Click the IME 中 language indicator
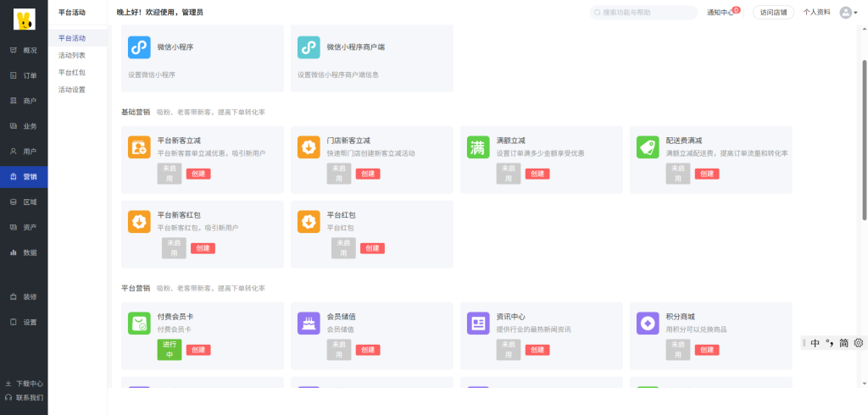Image resolution: width=868 pixels, height=415 pixels. click(815, 343)
